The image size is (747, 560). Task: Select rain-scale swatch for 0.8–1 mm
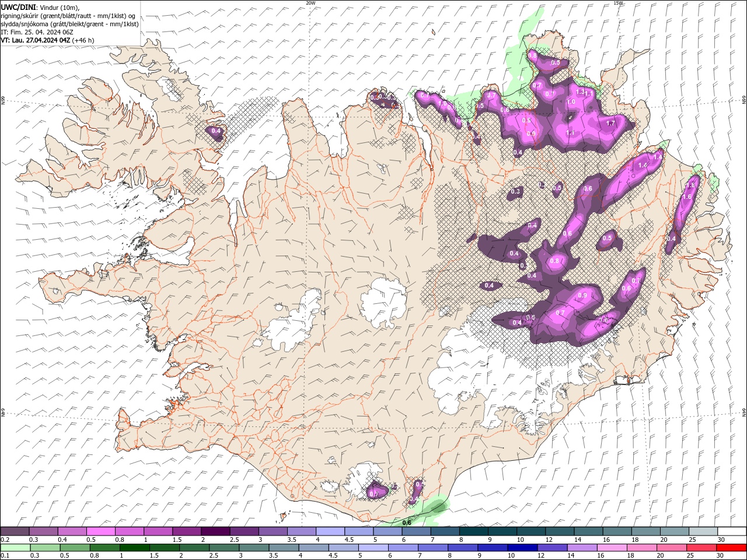click(x=104, y=548)
